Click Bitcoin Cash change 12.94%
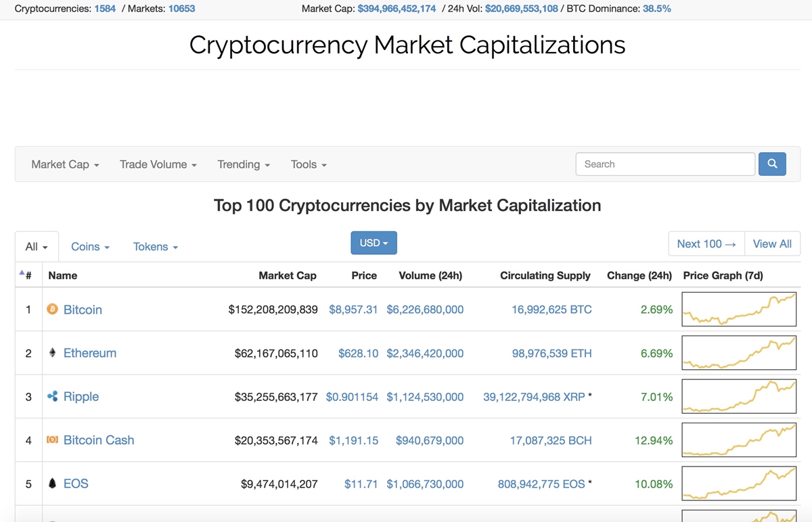 pos(654,440)
